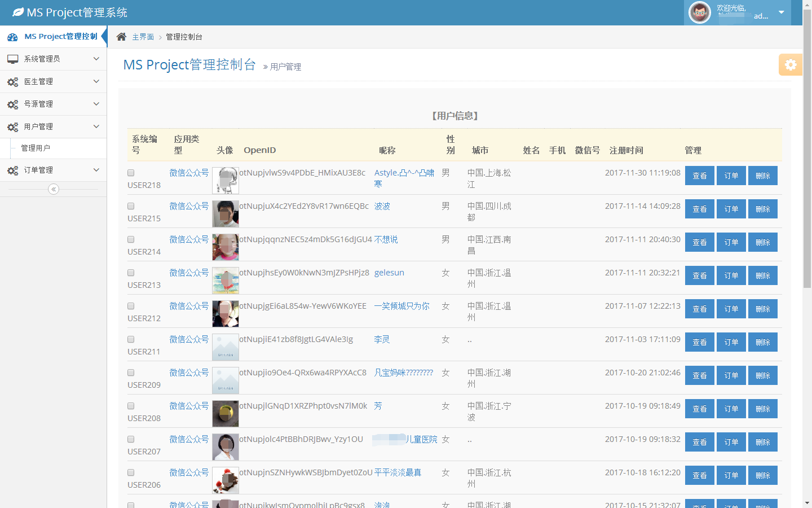Open the profile thumbnail of USER214
Viewport: 812px width, 508px height.
tap(226, 247)
